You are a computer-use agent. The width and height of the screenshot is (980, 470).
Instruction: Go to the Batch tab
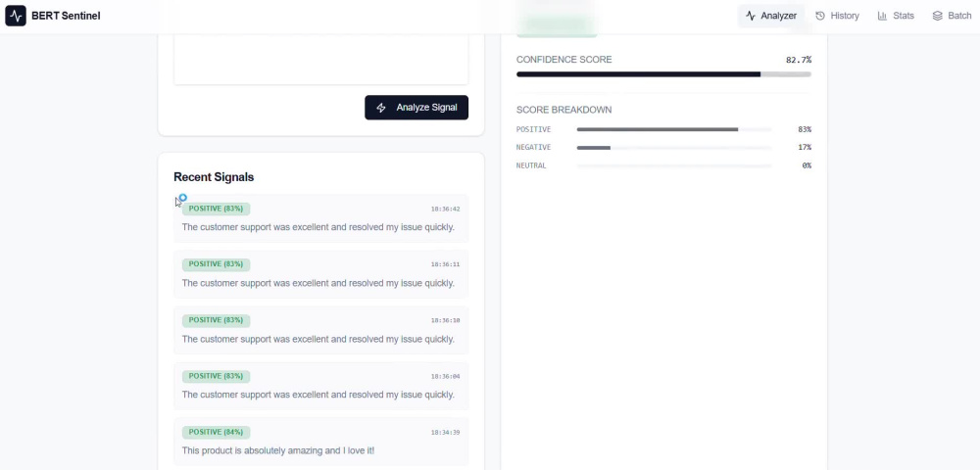(x=952, y=16)
